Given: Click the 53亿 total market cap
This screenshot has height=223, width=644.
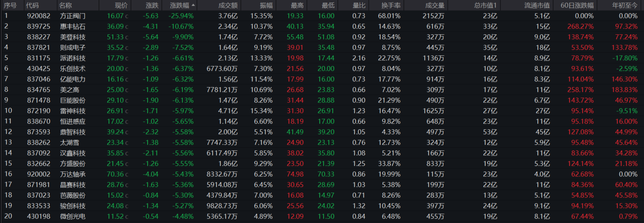Looking at the screenshot, I should click(x=490, y=132).
